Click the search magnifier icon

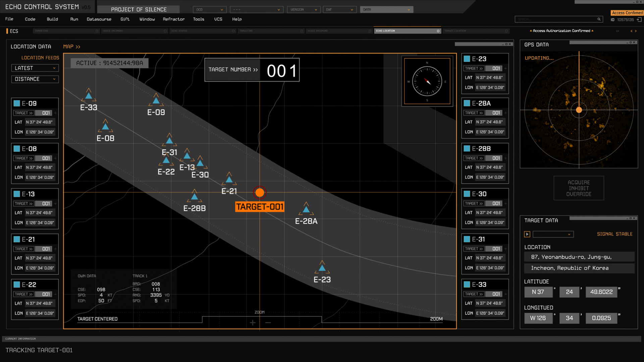tap(599, 19)
